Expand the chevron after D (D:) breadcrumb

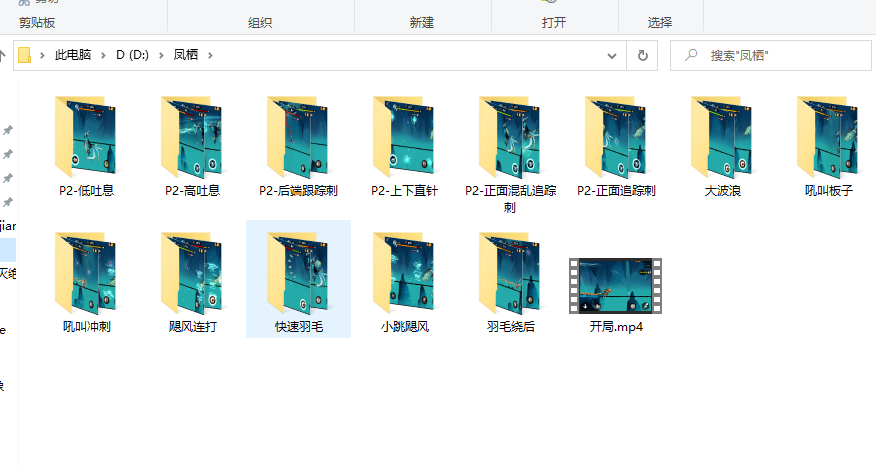(161, 55)
